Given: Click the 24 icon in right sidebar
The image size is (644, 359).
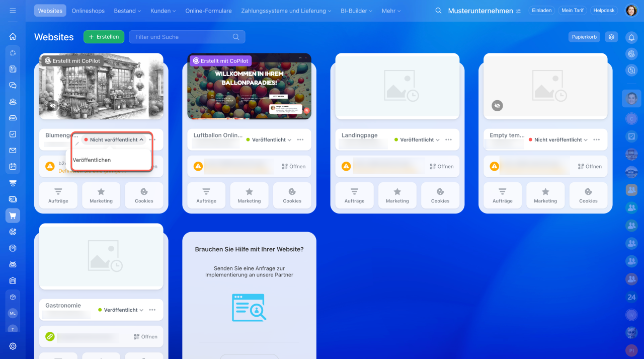Looking at the screenshot, I should pyautogui.click(x=631, y=297).
